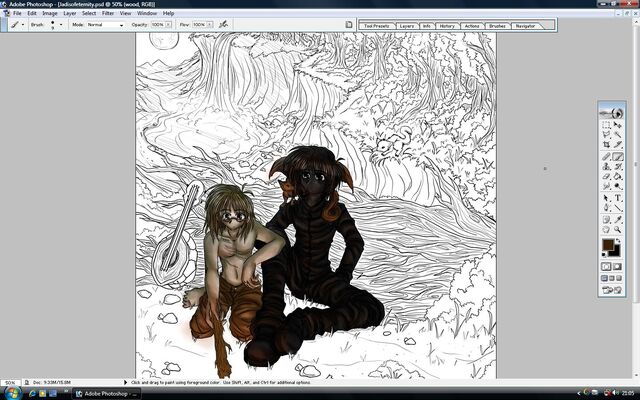
Task: Select the Line shape tool
Action: tap(618, 208)
